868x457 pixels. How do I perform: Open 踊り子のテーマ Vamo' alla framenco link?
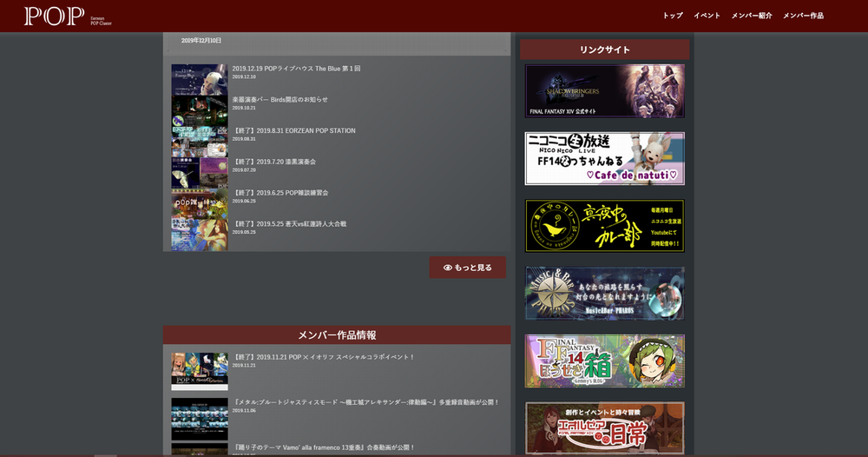(x=323, y=447)
